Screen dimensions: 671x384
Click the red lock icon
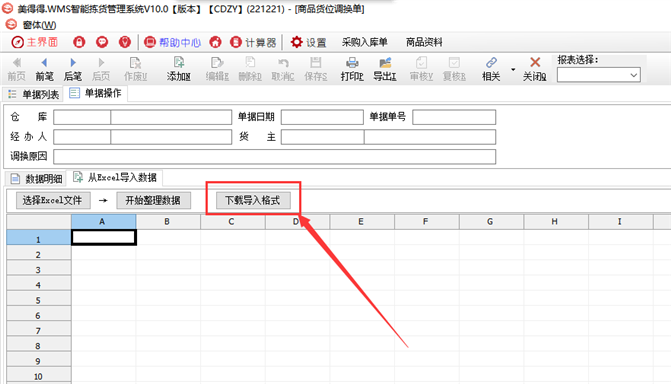[x=79, y=42]
